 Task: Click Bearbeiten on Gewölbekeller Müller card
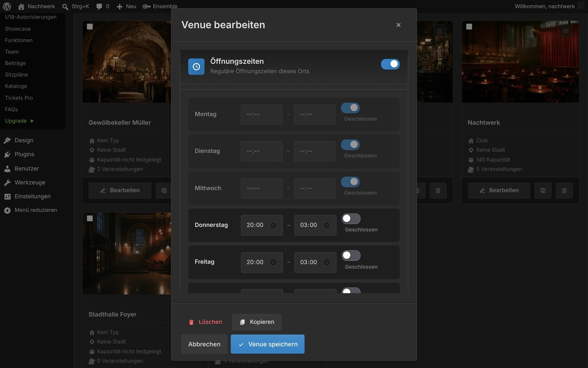pyautogui.click(x=120, y=191)
